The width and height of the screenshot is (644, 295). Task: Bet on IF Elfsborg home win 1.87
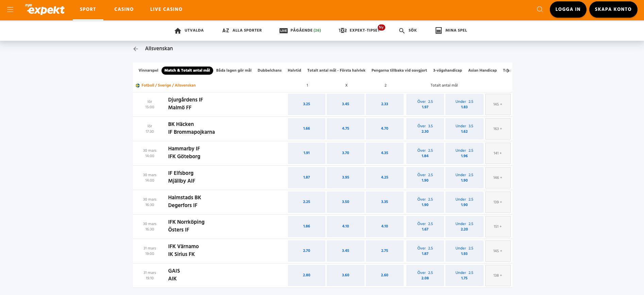[307, 178]
